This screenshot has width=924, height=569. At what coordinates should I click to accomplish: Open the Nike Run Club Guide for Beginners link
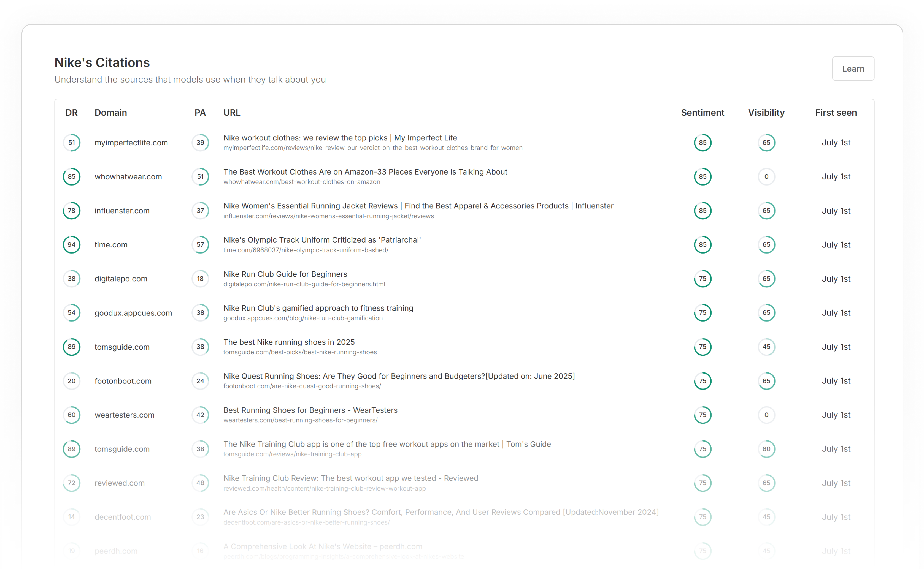(x=285, y=274)
